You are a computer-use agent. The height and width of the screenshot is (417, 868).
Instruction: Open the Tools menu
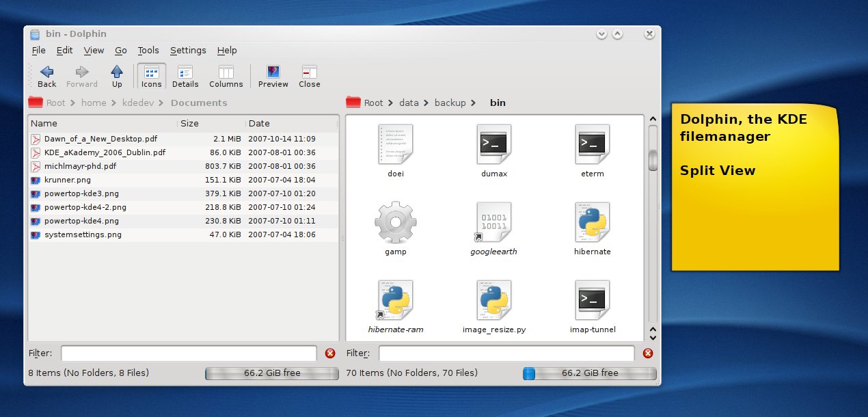148,50
